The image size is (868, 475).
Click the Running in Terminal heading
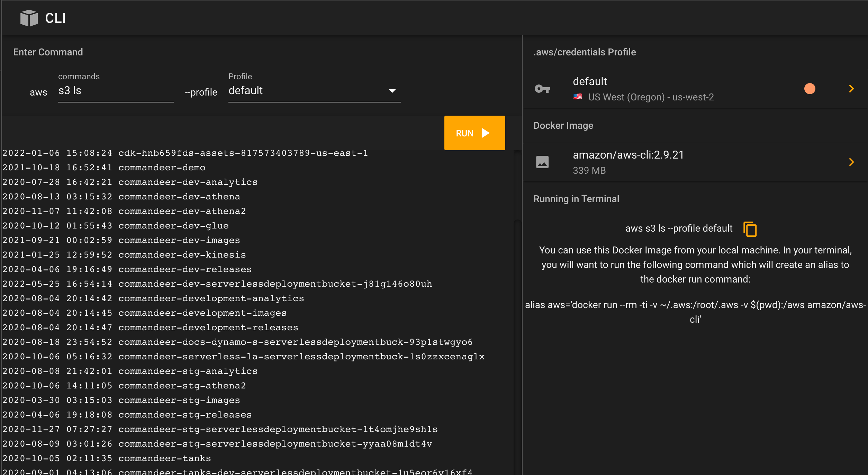(x=576, y=199)
